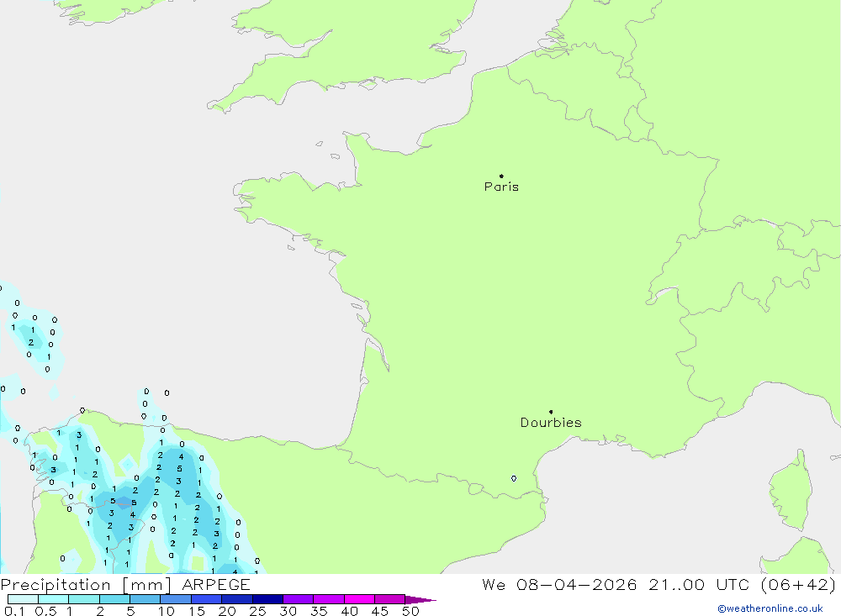Screen dimensions: 841x616
Task: Select the Dourbies location dot marker
Action: 551,412
